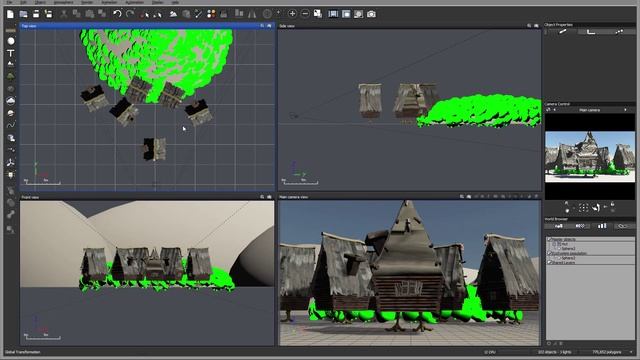The image size is (640, 360).
Task: Open the polygon count dropdown arrow in status bar
Action: click(x=631, y=352)
